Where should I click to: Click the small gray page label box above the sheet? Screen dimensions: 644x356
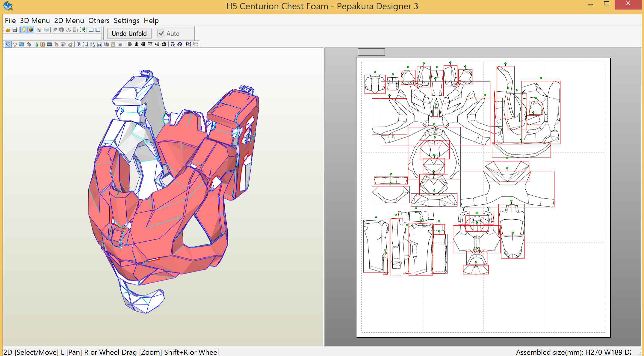[371, 52]
